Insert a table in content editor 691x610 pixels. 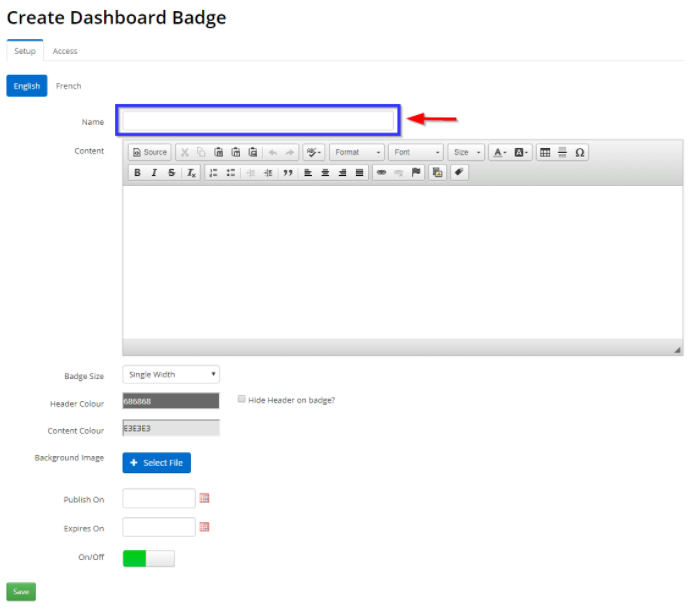pos(545,152)
